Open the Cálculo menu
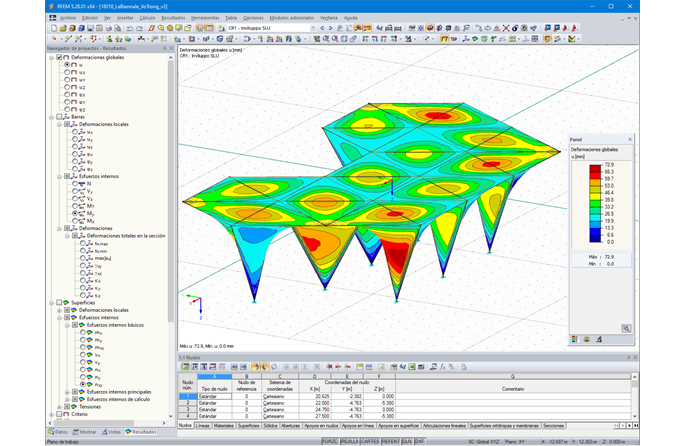The width and height of the screenshot is (686, 446). point(147,18)
